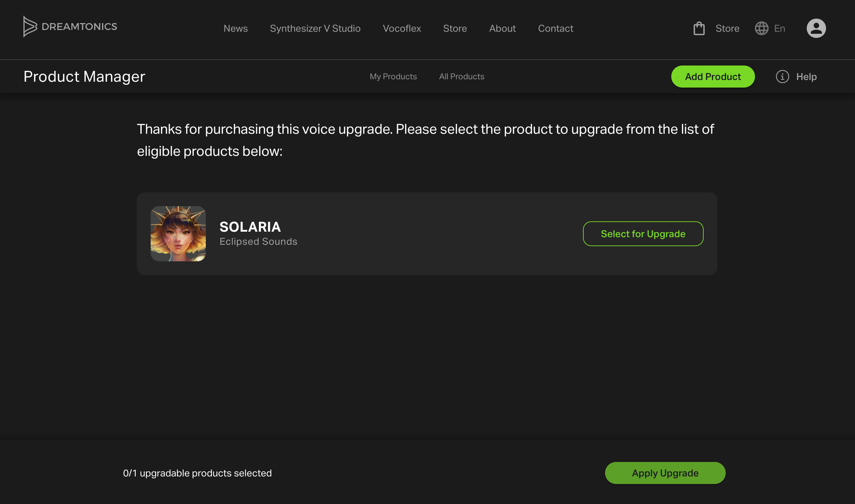Open the Vocoflex navigation link
This screenshot has height=504, width=855.
[402, 28]
